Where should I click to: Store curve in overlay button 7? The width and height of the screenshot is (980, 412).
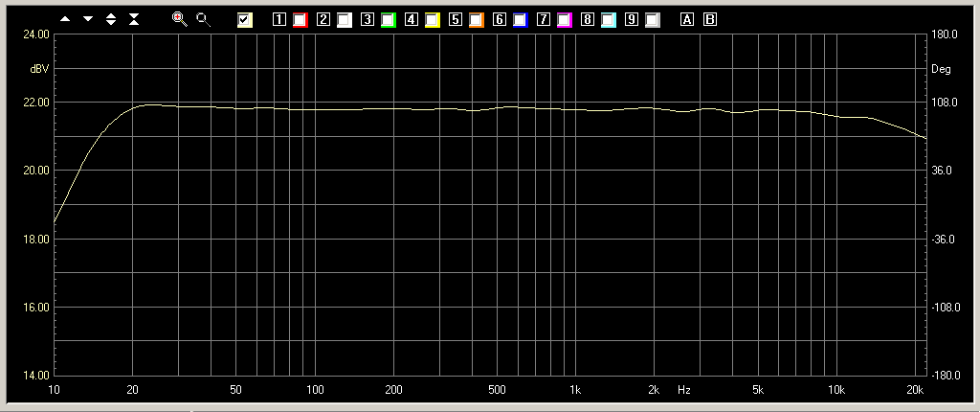click(x=544, y=19)
